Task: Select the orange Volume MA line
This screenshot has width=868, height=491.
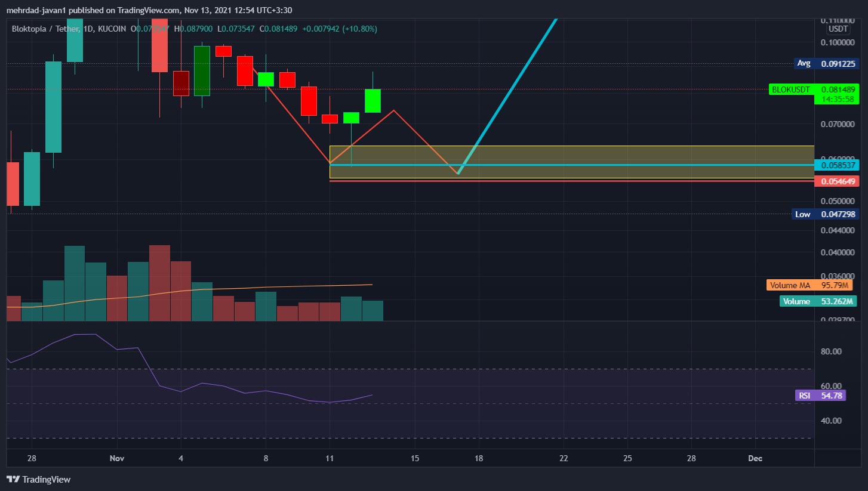Action: click(189, 291)
